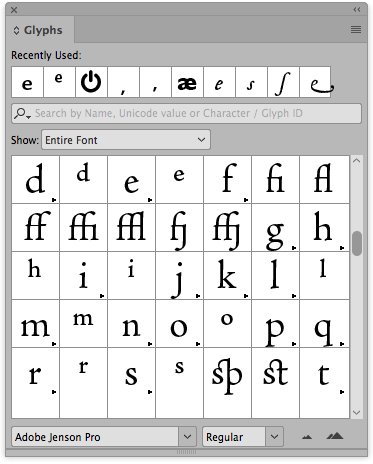Select the full-size d glyph
This screenshot has height=464, width=373.
pos(35,179)
